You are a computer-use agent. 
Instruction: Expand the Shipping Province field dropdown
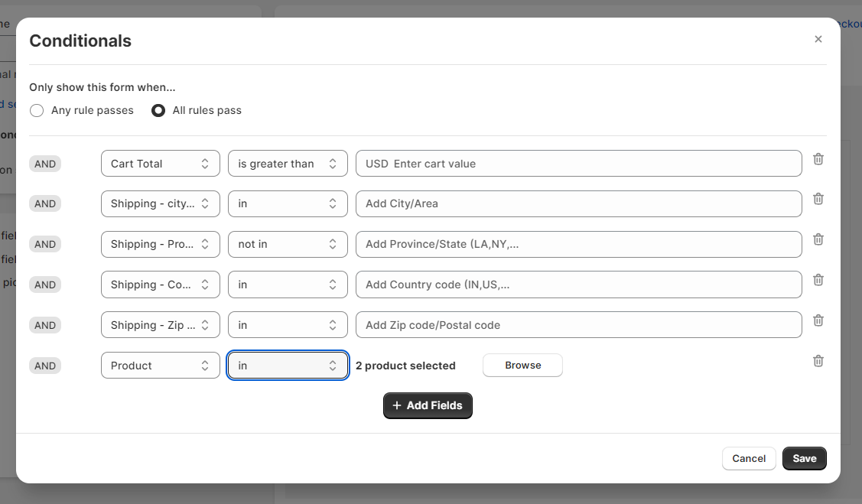[x=160, y=245]
